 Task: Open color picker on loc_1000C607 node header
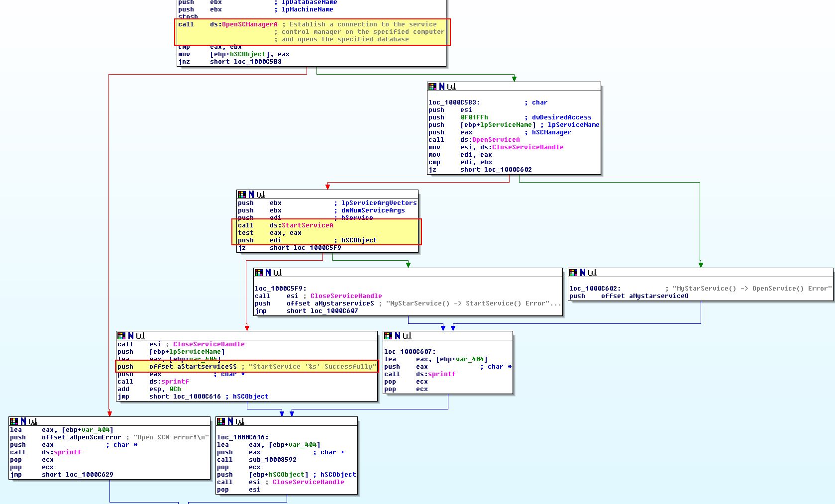tap(388, 336)
